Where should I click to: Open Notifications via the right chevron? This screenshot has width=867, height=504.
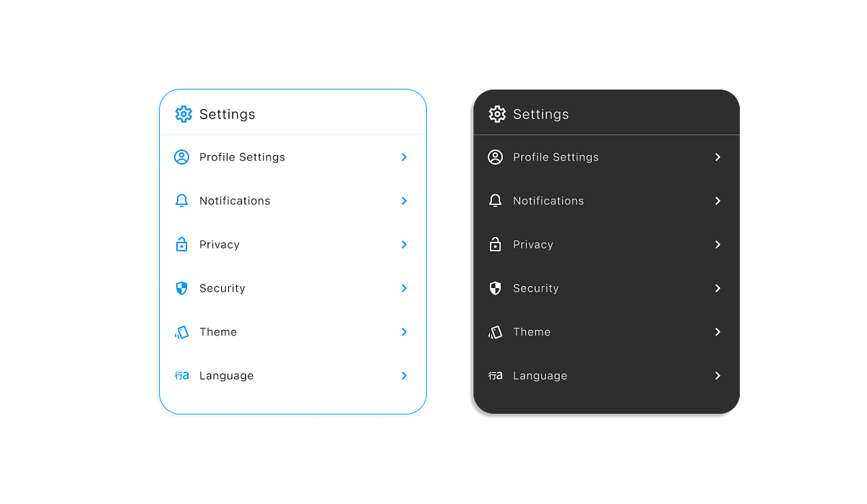pos(404,201)
